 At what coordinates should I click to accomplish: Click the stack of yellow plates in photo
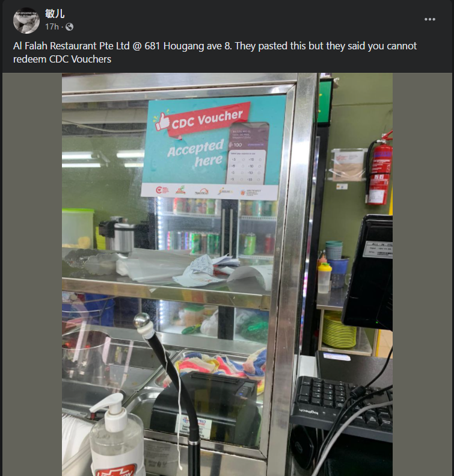338,330
